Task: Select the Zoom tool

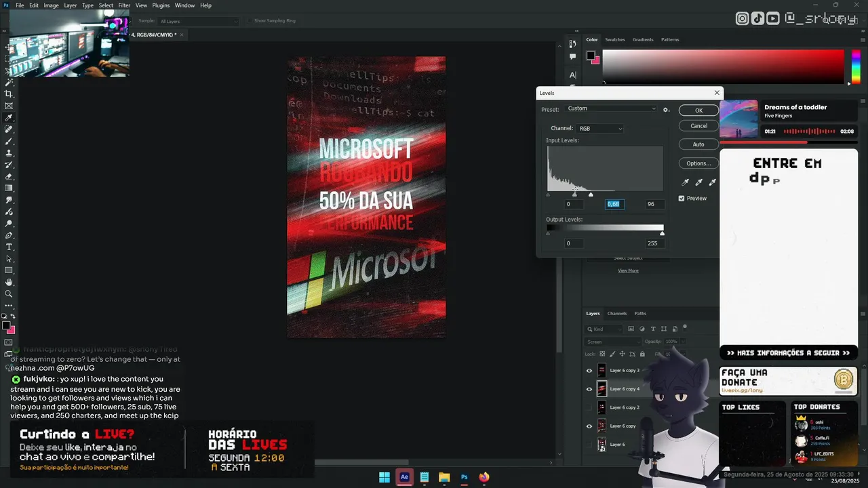Action: pyautogui.click(x=9, y=293)
